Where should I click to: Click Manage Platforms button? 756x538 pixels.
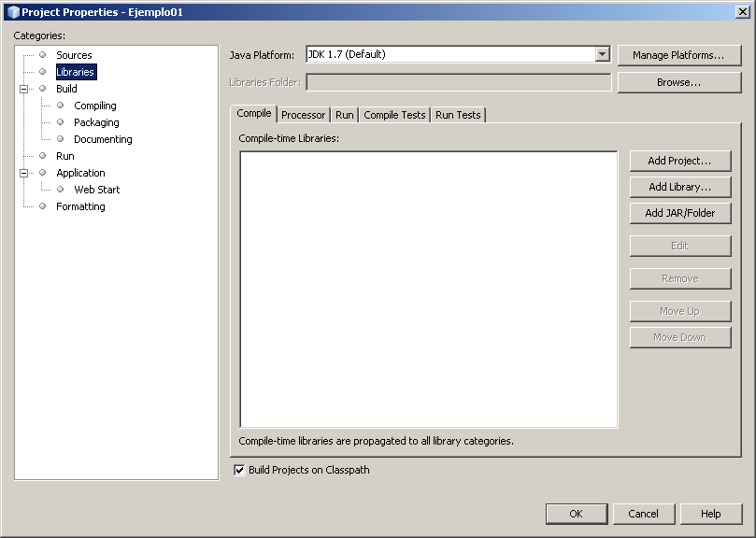coord(678,55)
